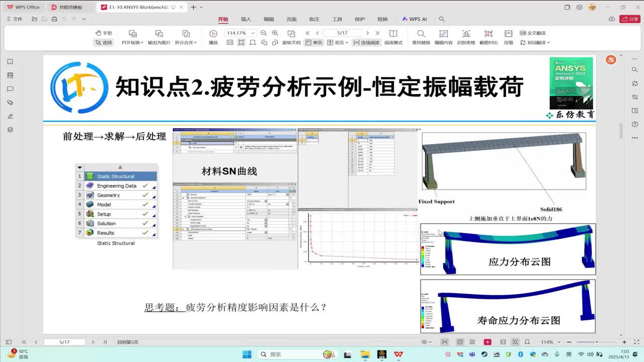Switch to the 编辑 ribbon tab

[269, 19]
